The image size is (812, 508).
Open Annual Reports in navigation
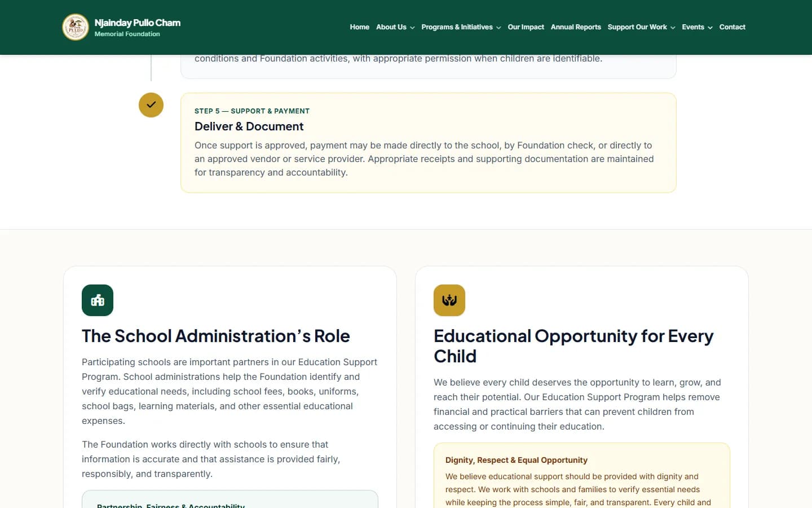point(576,27)
